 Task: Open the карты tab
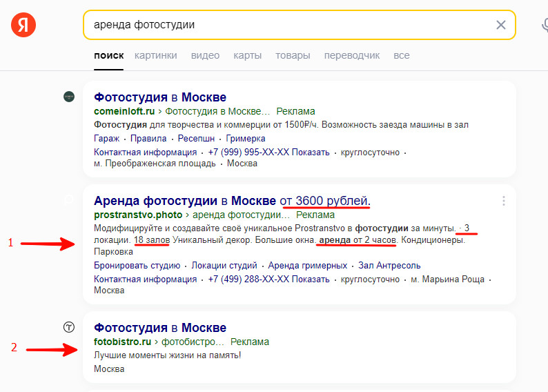pos(247,55)
